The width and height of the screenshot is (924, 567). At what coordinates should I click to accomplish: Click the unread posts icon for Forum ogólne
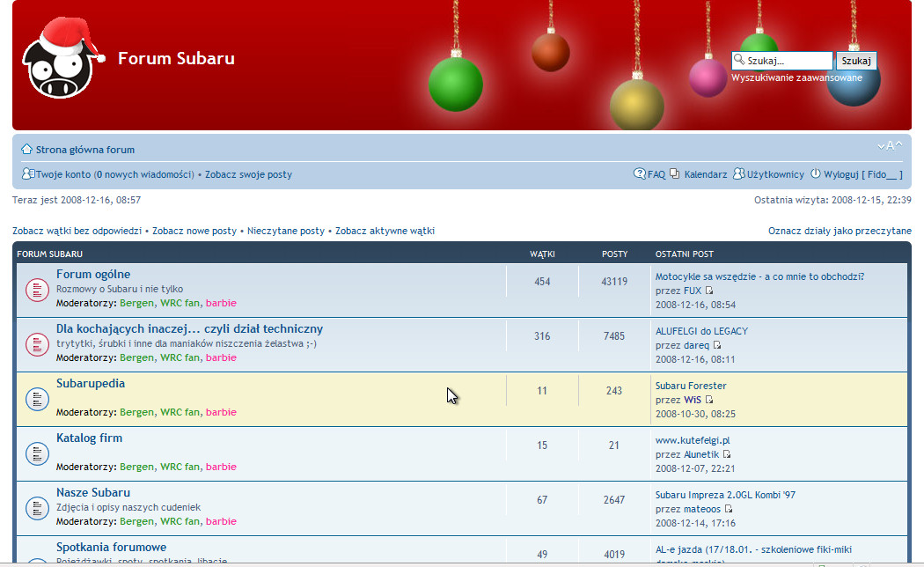(36, 289)
